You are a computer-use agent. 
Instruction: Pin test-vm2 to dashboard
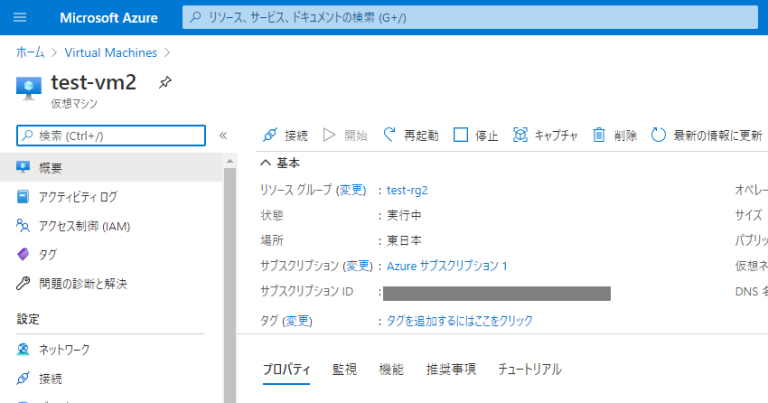point(165,82)
